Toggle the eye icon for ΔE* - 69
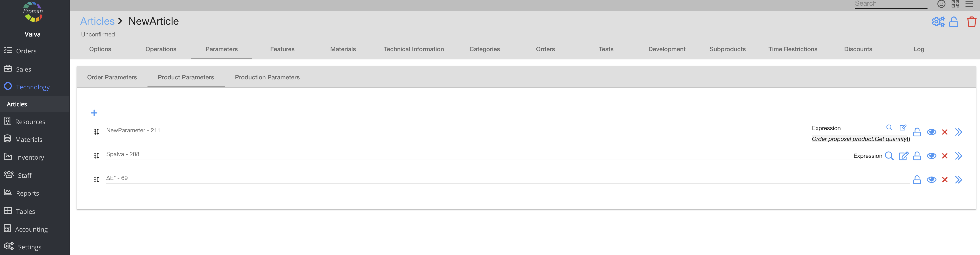Viewport: 980px width, 255px height. (x=931, y=180)
